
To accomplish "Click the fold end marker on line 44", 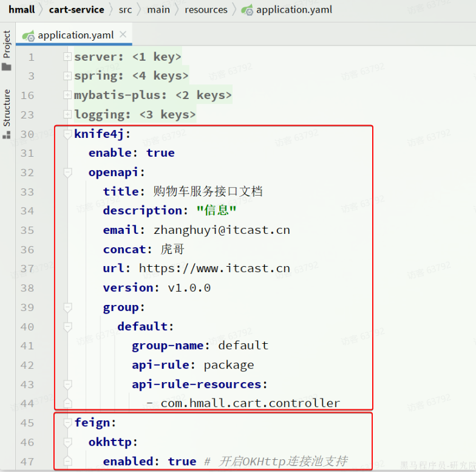I will point(67,403).
